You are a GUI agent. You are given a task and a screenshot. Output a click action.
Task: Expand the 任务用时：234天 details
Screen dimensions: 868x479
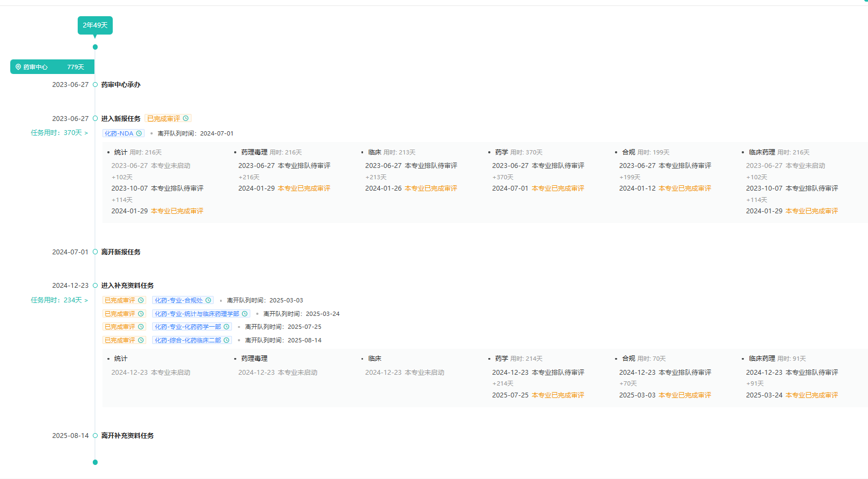click(59, 300)
